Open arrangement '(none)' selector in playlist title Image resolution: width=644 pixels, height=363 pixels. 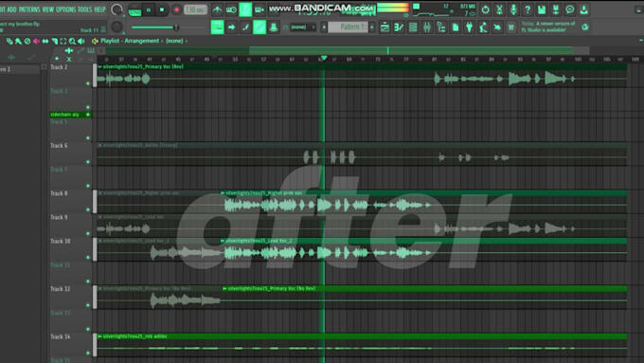pos(174,41)
